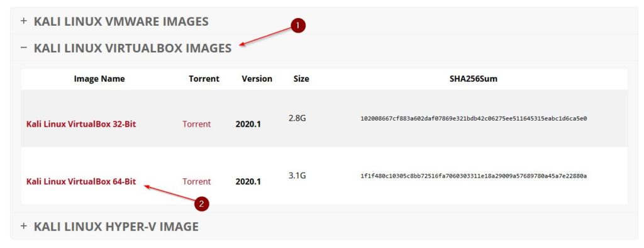Click the 3.1G size value of 64-Bit image

[x=297, y=176]
